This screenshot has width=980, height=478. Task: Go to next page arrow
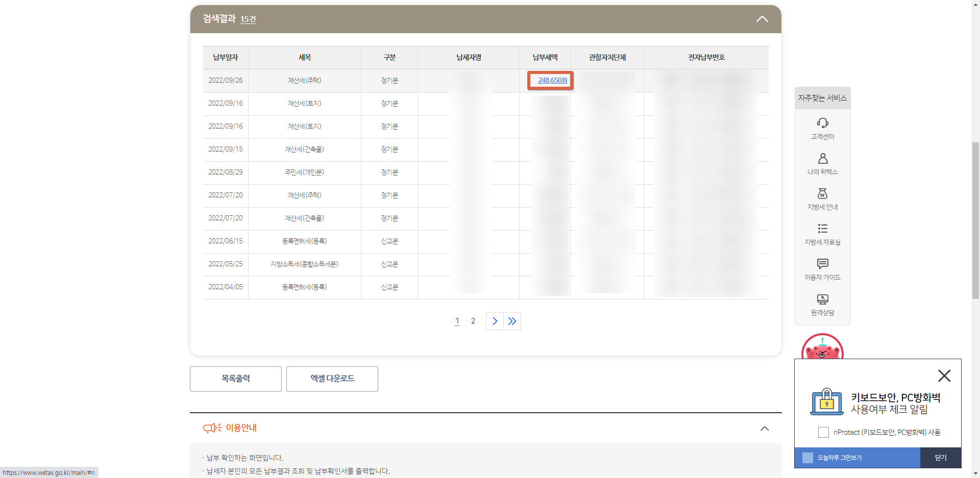[x=495, y=321]
